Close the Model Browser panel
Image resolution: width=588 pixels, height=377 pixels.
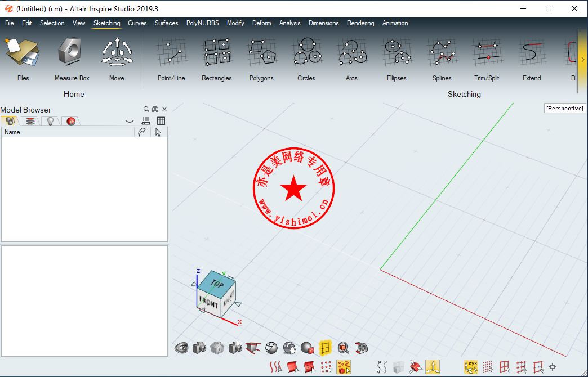[x=164, y=109]
